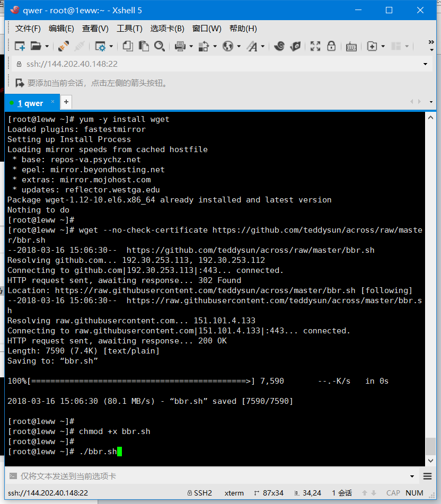Click the compose bar text field
The image size is (441, 504).
pyautogui.click(x=212, y=476)
